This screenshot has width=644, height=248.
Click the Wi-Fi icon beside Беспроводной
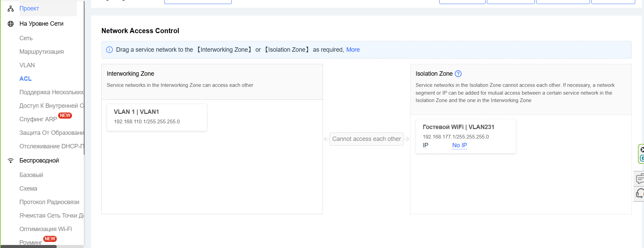click(11, 160)
